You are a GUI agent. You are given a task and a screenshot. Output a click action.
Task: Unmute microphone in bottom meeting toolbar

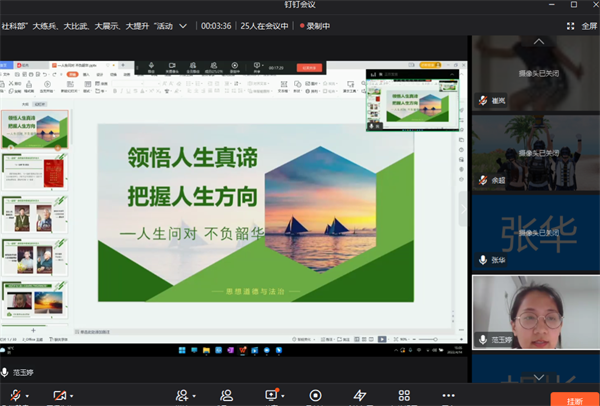point(16,395)
